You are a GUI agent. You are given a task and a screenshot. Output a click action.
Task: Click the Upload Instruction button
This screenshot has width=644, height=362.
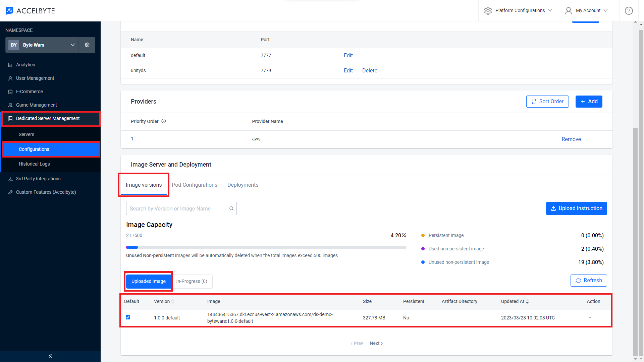576,208
